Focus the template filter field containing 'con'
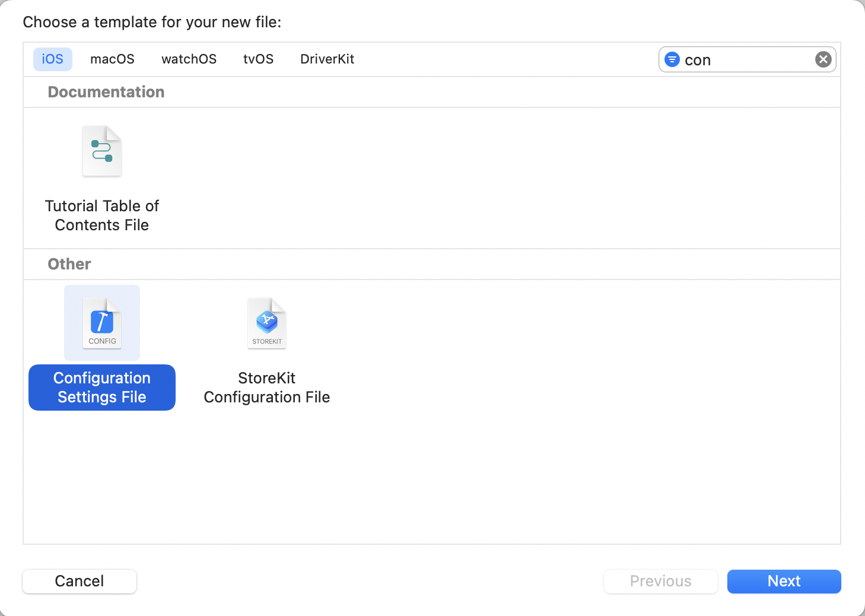The image size is (865, 616). [748, 59]
